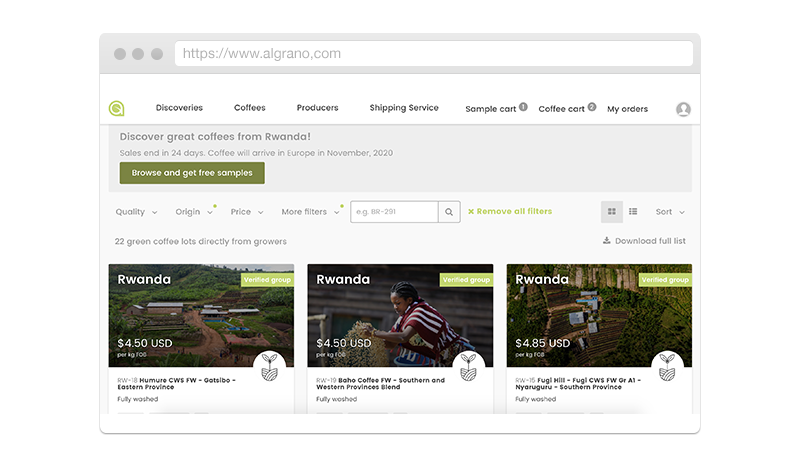Expand the Quality filter dropdown
800x470 pixels.
(x=136, y=212)
